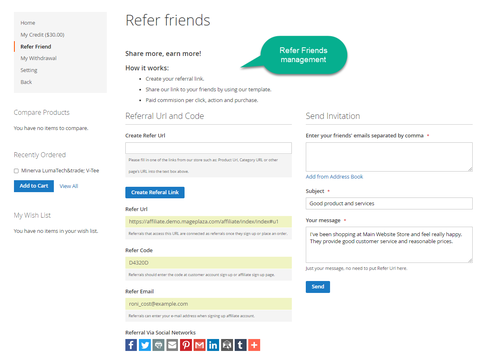Share referral via Pinterest icon

point(186,345)
